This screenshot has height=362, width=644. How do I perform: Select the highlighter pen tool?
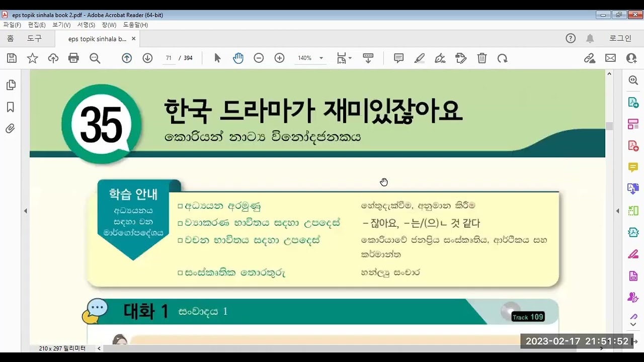click(x=420, y=58)
